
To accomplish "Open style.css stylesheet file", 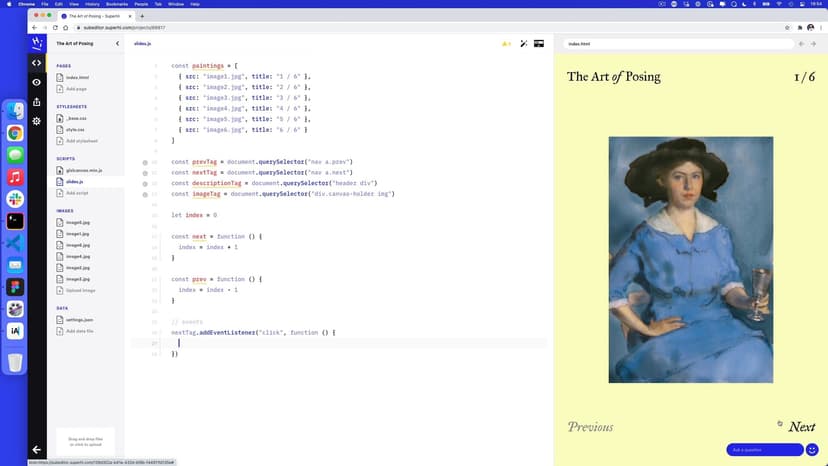I will pyautogui.click(x=75, y=129).
